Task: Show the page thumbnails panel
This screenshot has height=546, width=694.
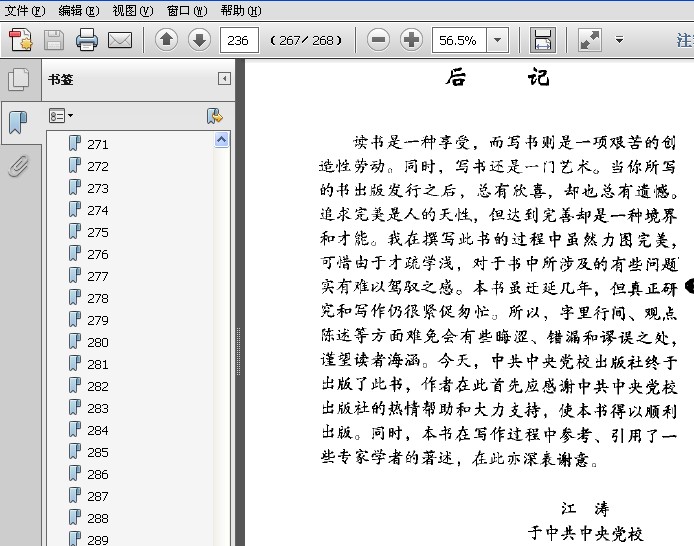Action: point(19,80)
